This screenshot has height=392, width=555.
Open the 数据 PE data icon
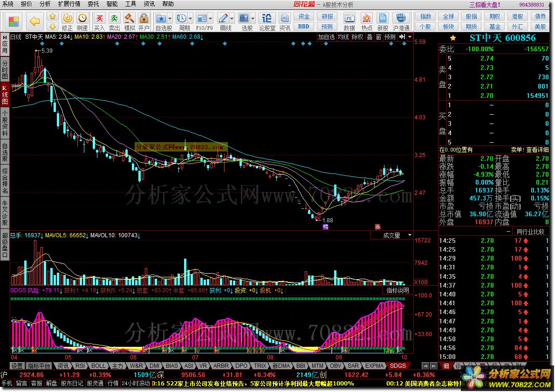pyautogui.click(x=349, y=21)
